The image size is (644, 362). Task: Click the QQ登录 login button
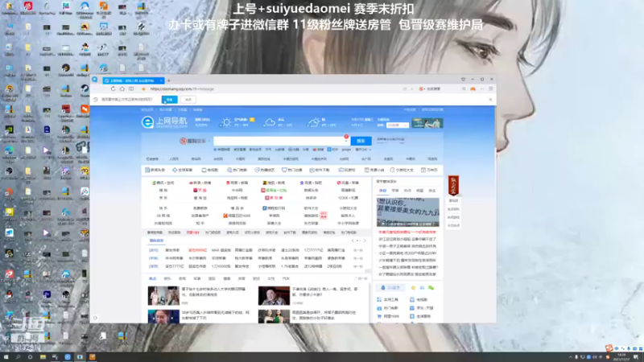point(390,288)
